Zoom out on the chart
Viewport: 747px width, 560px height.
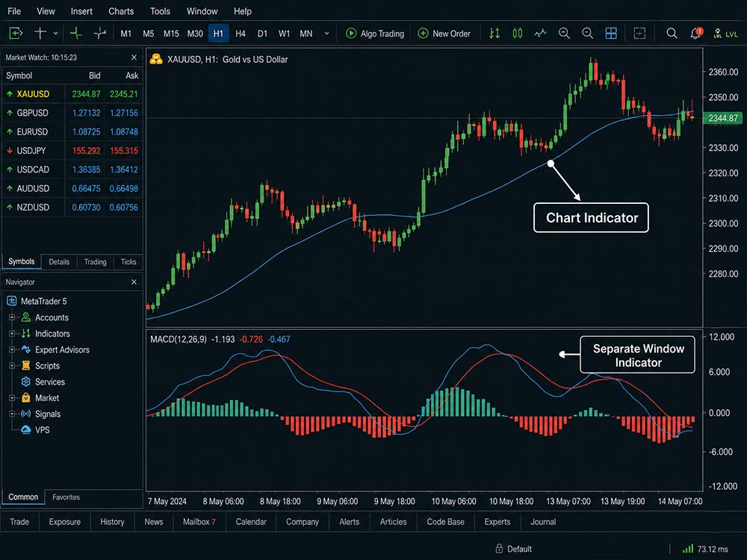588,34
